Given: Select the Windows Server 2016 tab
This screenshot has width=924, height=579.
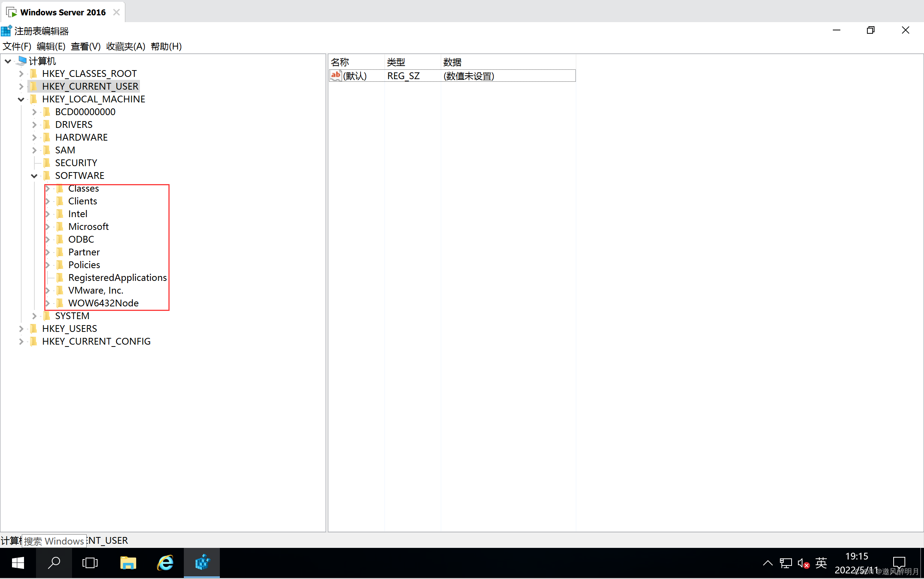Looking at the screenshot, I should coord(63,12).
